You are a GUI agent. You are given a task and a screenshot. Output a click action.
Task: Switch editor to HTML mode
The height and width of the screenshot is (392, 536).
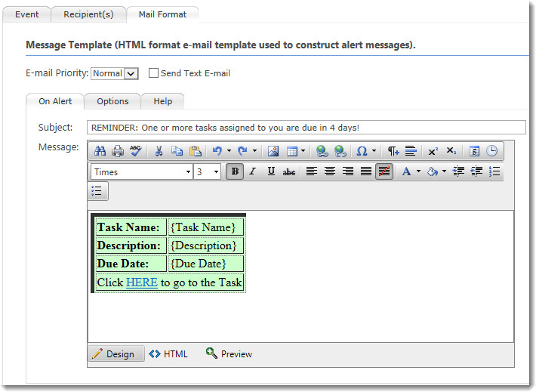168,353
